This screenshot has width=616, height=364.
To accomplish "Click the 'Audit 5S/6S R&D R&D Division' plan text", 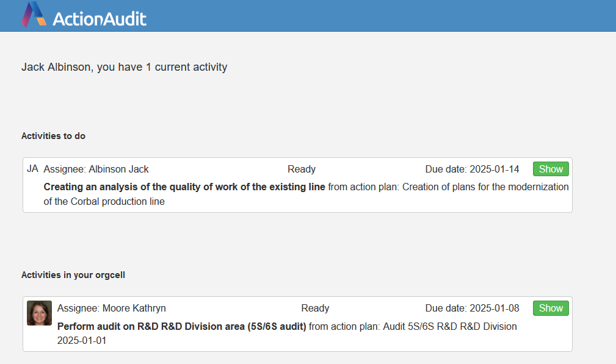I will point(449,326).
